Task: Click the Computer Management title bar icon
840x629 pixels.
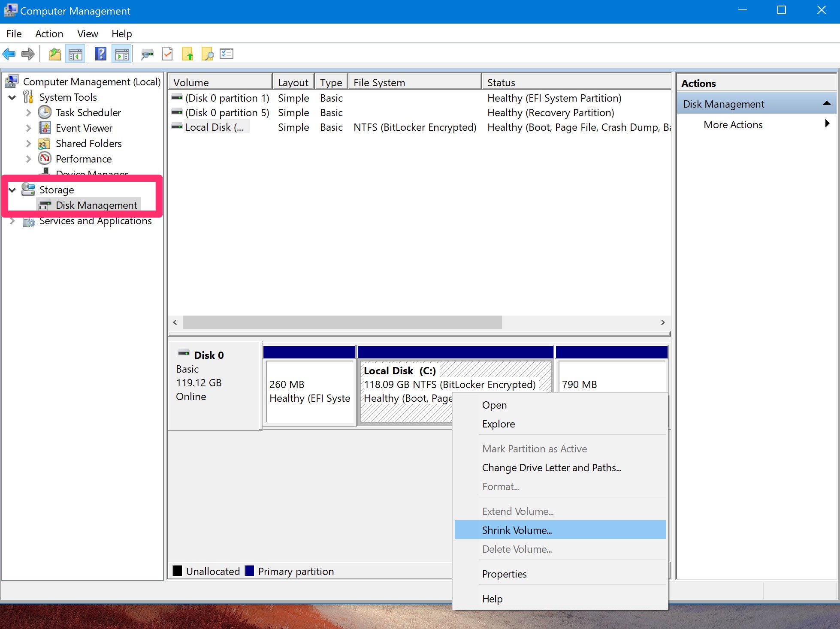Action: (10, 10)
